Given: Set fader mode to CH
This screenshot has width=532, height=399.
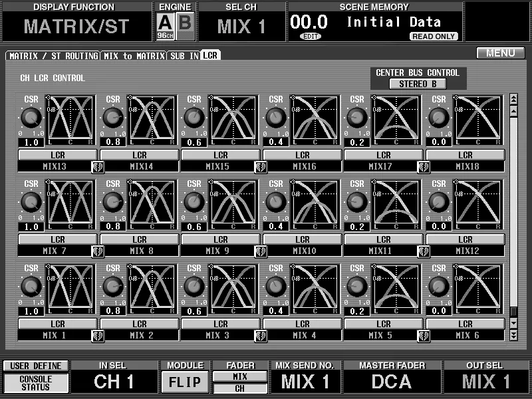Looking at the screenshot, I should click(240, 388).
